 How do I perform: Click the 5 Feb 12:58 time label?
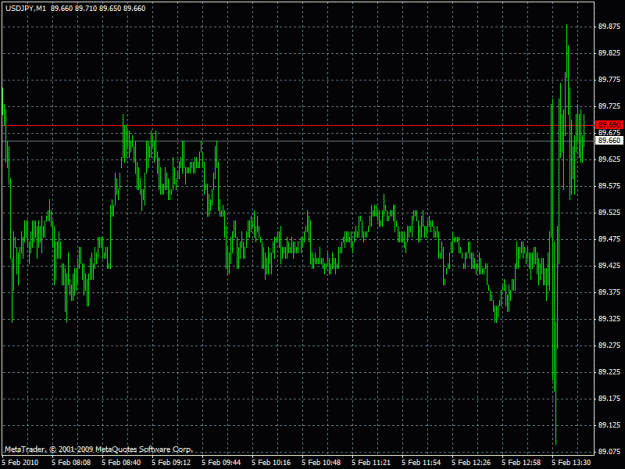[521, 462]
